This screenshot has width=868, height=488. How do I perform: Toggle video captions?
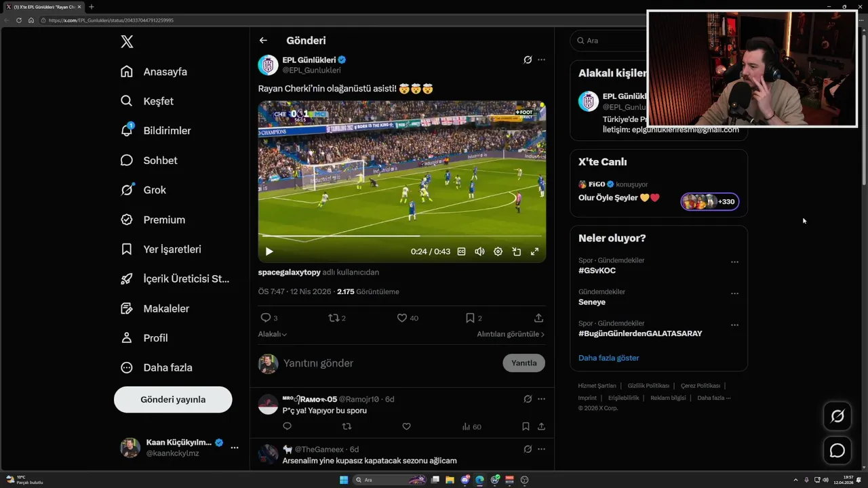click(461, 251)
